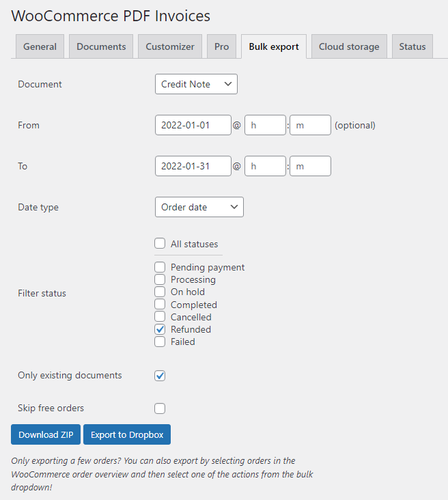Expand the Date type dropdown

199,207
